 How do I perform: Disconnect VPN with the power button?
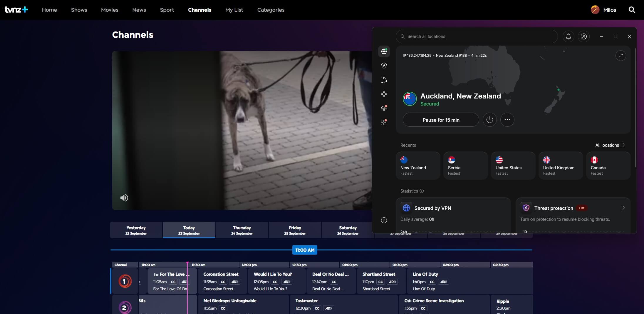[x=489, y=120]
